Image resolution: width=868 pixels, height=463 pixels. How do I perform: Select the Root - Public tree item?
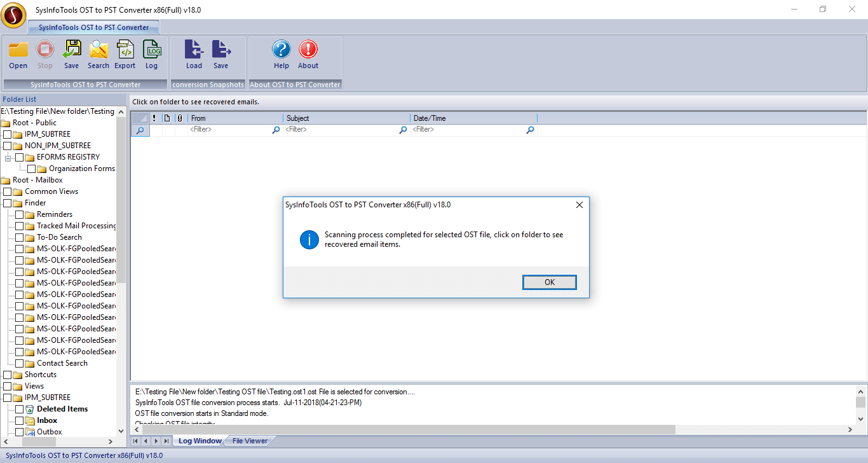point(34,123)
